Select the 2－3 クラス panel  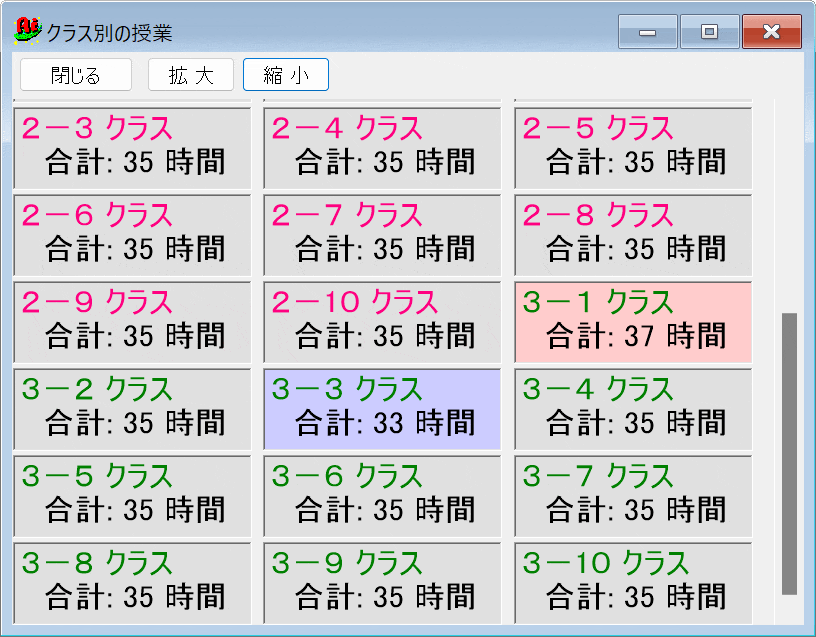pos(131,148)
